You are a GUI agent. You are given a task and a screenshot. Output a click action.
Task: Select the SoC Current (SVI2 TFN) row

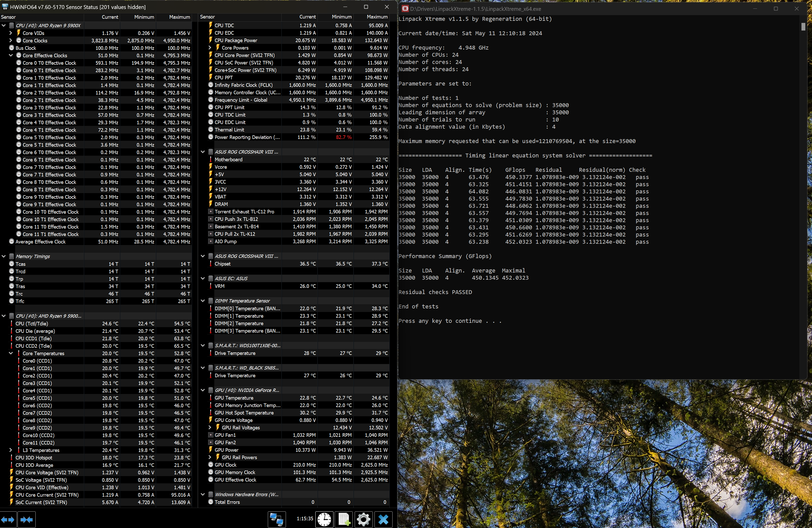coord(96,502)
